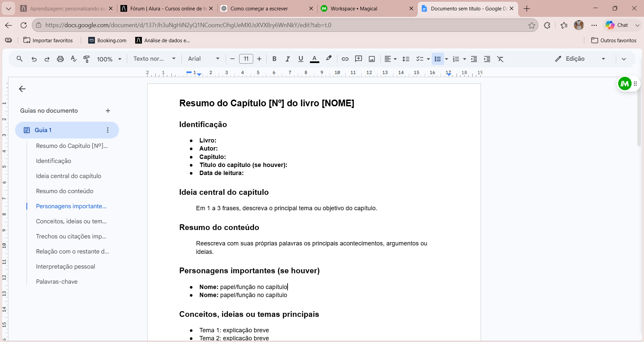The height and width of the screenshot is (342, 644).
Task: Insert an image
Action: point(372,59)
